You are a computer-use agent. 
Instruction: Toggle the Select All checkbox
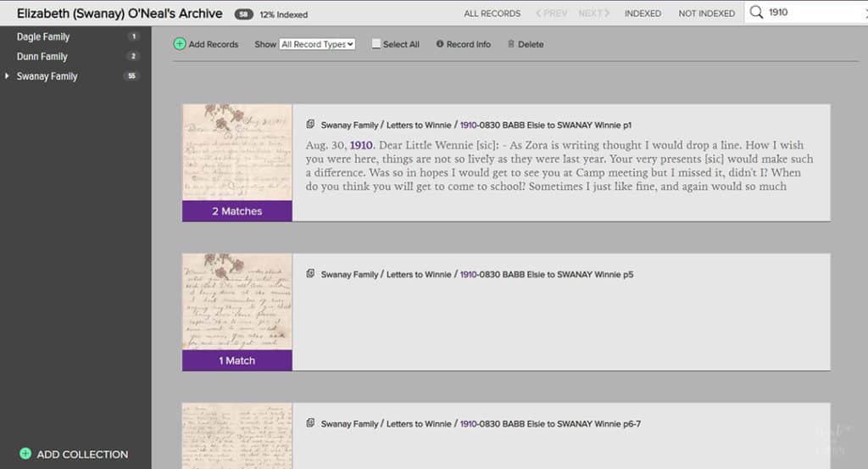pyautogui.click(x=376, y=44)
